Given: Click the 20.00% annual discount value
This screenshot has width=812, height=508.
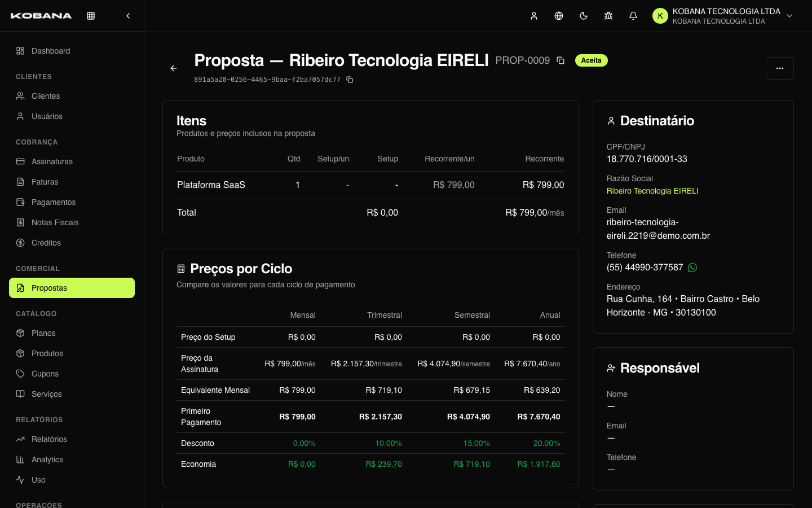Looking at the screenshot, I should click(x=547, y=443).
